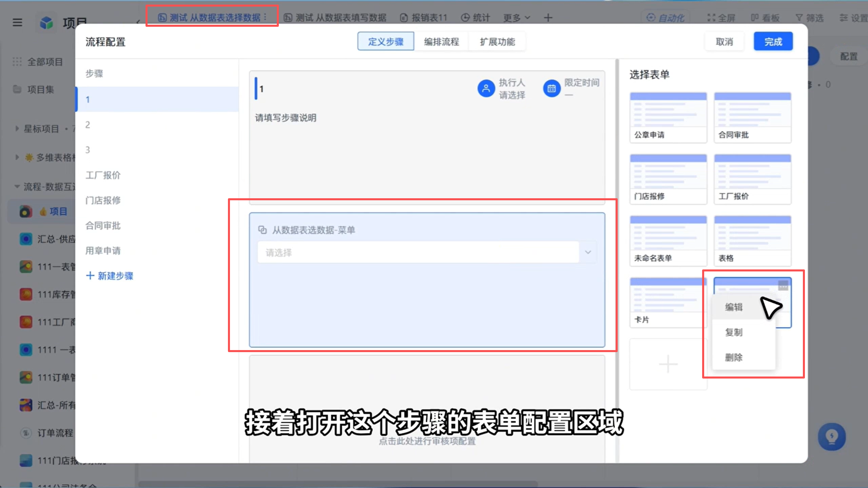
Task: Click the 全部项目 grid icon
Action: click(x=17, y=62)
